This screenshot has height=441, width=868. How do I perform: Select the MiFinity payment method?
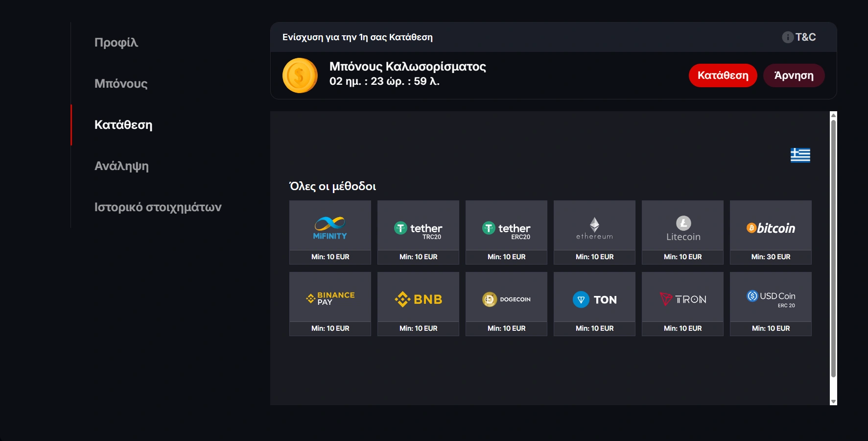click(330, 232)
